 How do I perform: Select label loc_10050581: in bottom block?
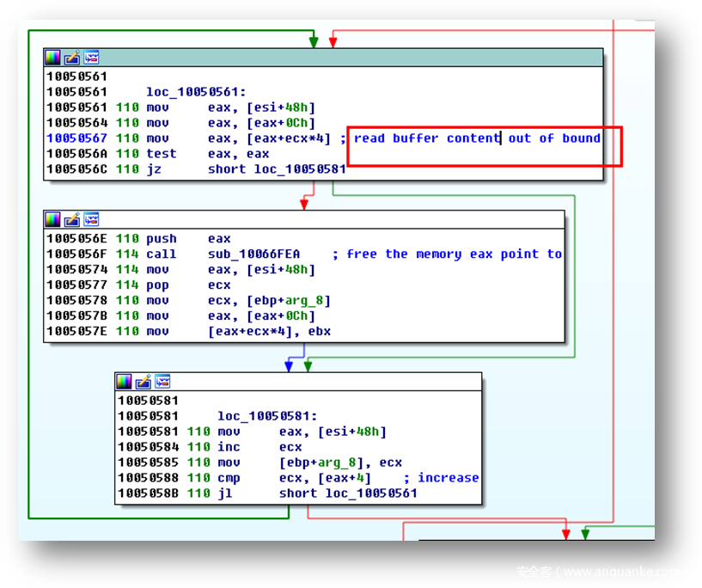tap(267, 416)
